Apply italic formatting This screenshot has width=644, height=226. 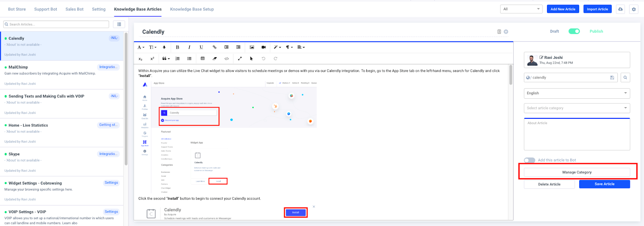(189, 47)
